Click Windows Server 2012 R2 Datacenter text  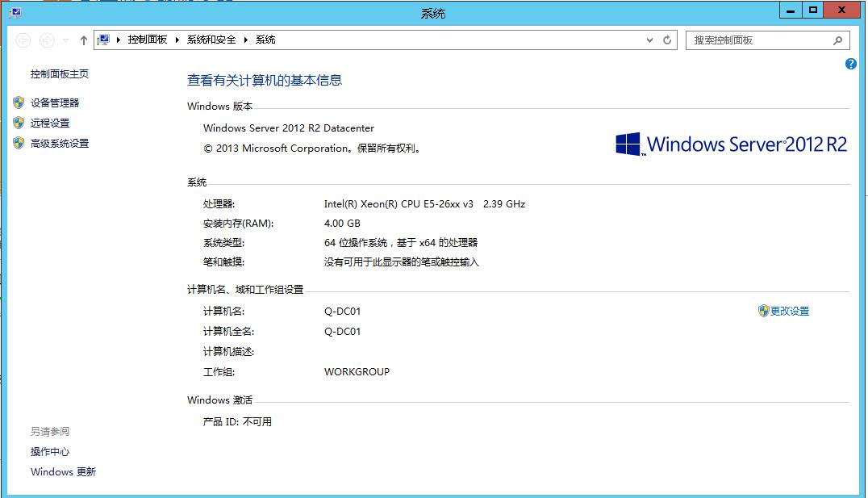click(289, 128)
